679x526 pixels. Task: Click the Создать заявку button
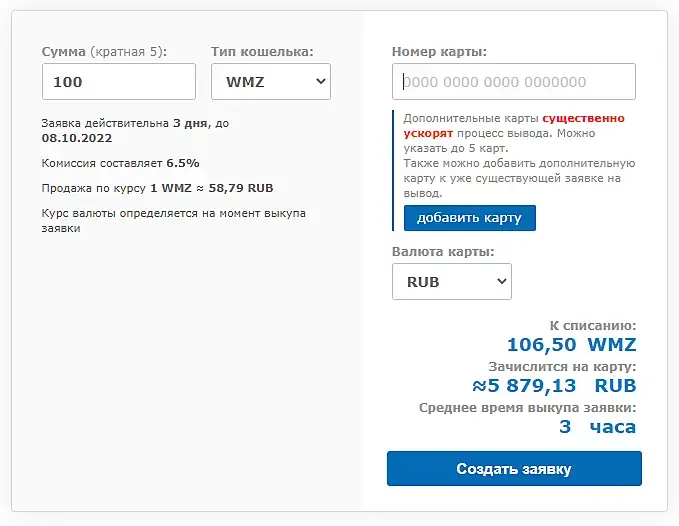point(514,468)
